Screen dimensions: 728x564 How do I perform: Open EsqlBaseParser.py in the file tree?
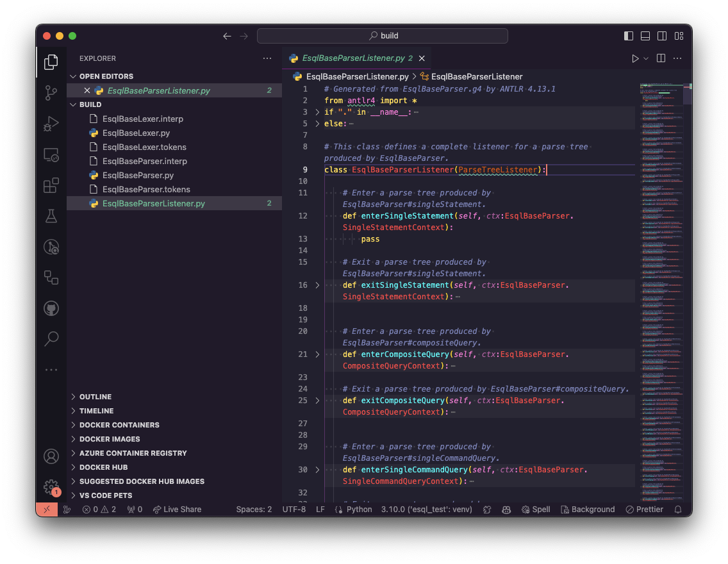tap(138, 175)
